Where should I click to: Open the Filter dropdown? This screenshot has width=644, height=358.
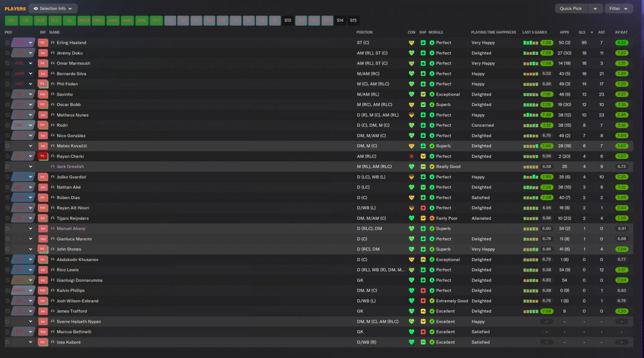(x=619, y=9)
